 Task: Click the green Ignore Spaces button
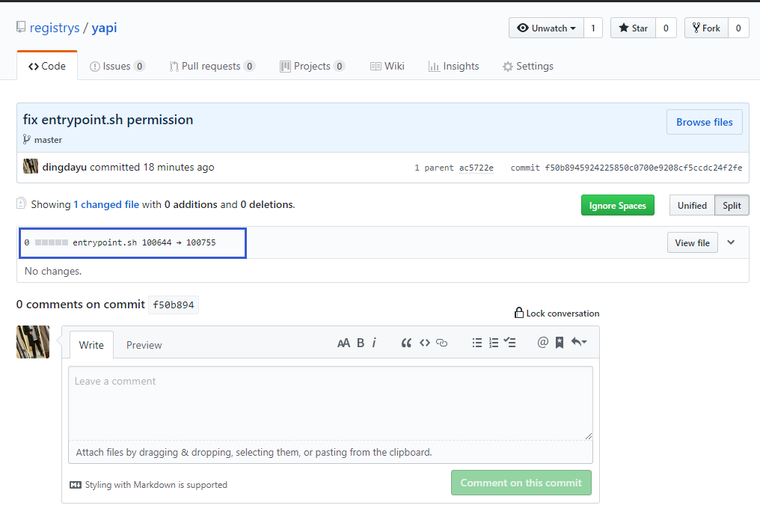(618, 205)
